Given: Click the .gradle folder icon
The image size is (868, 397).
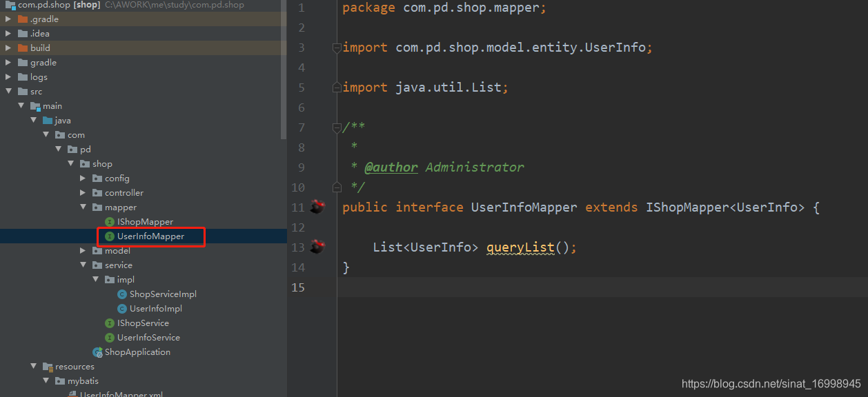Looking at the screenshot, I should coord(23,19).
